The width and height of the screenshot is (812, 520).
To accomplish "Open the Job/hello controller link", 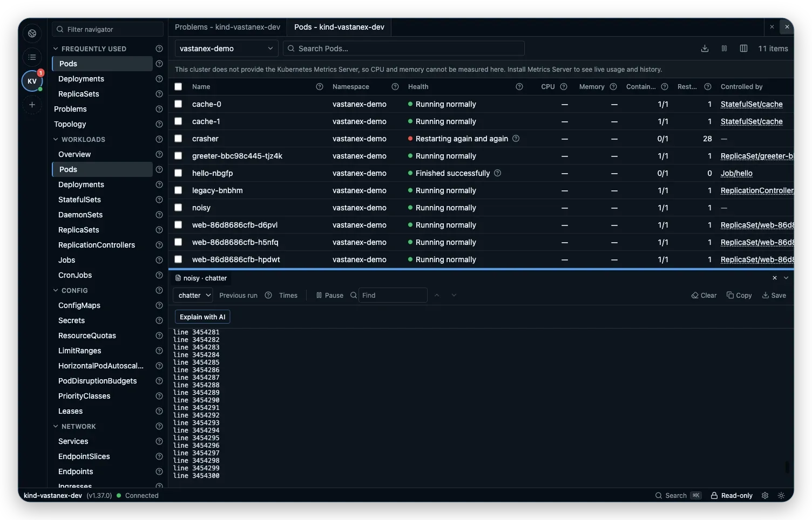I will [736, 173].
